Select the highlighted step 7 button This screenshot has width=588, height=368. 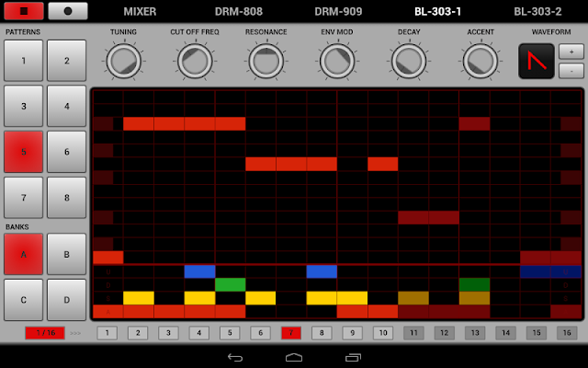pos(291,333)
